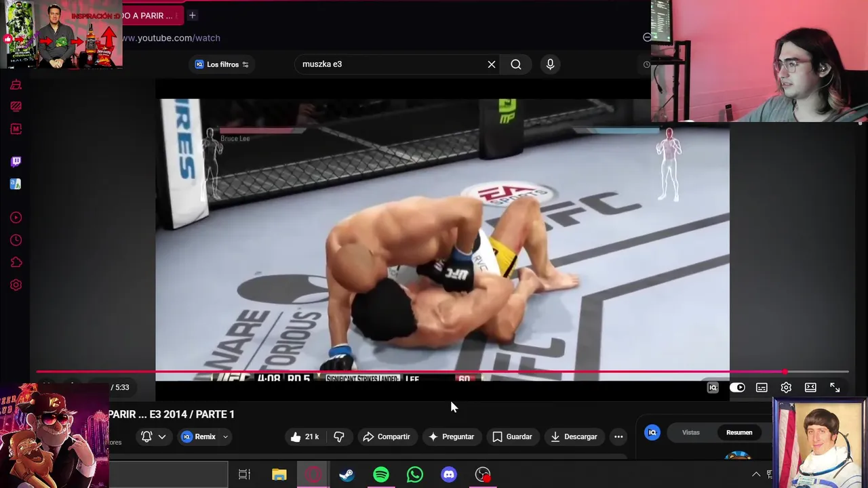Expand the subscription notification chevron
The height and width of the screenshot is (488, 868).
click(x=162, y=437)
